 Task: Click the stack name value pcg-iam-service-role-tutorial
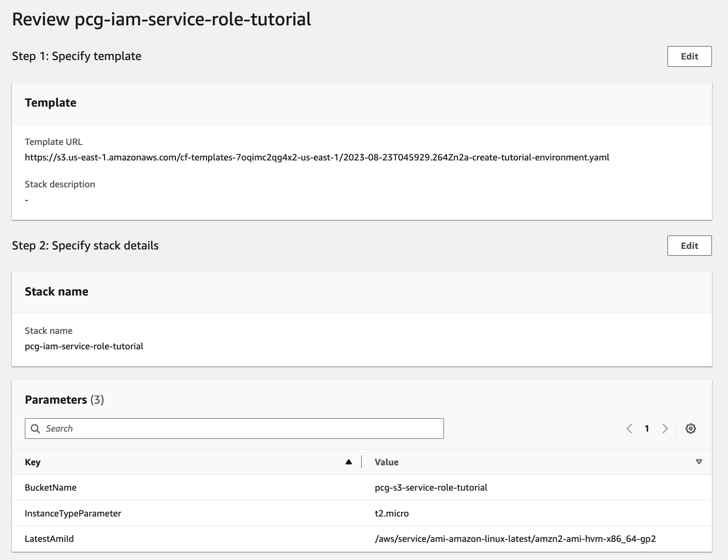click(84, 346)
